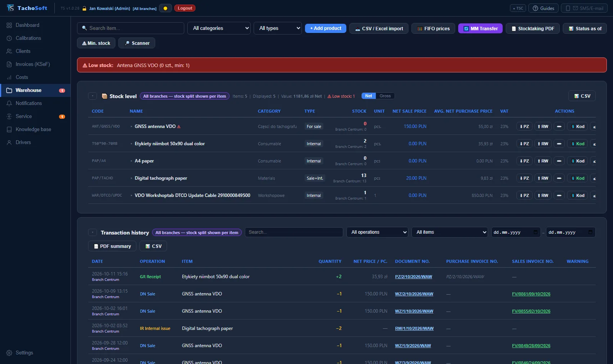Open the start date picker field

click(x=516, y=232)
